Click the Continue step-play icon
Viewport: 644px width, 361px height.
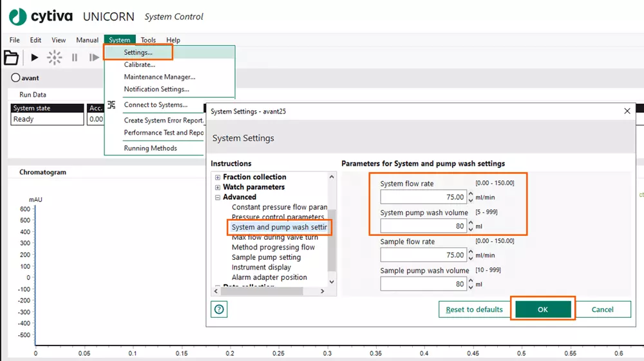pyautogui.click(x=94, y=57)
